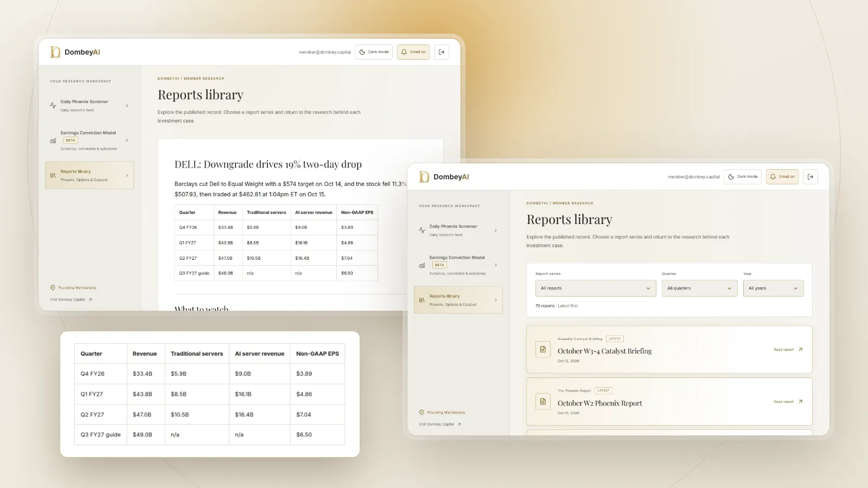Click member@dombey.capital in right window header
The height and width of the screenshot is (488, 868).
pyautogui.click(x=694, y=177)
